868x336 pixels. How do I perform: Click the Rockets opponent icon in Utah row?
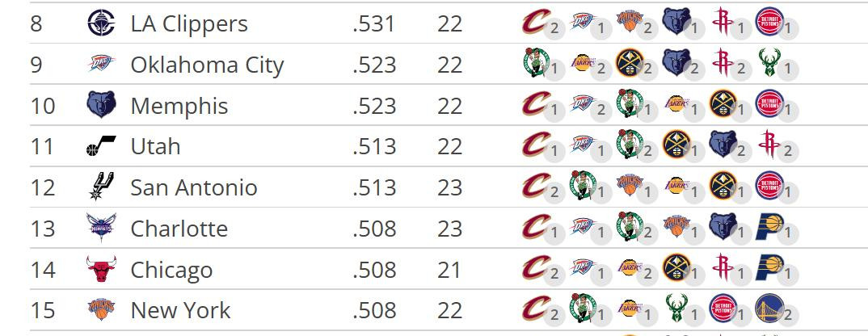[769, 144]
